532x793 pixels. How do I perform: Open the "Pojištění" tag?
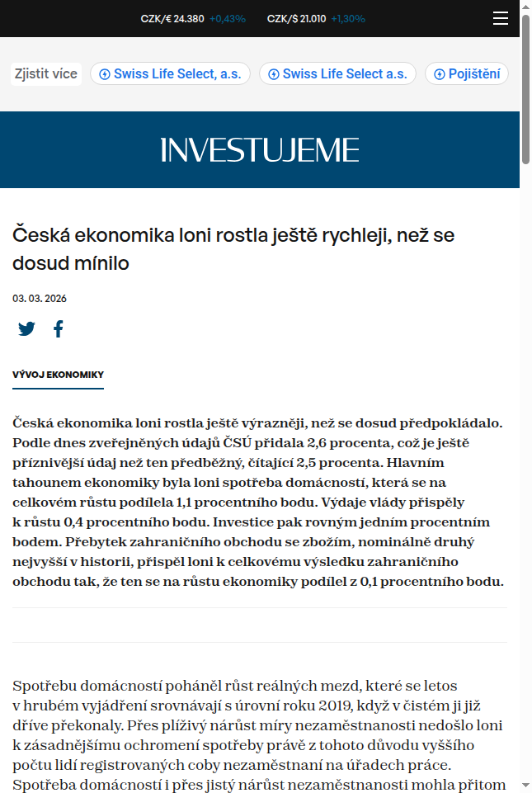[x=467, y=73]
